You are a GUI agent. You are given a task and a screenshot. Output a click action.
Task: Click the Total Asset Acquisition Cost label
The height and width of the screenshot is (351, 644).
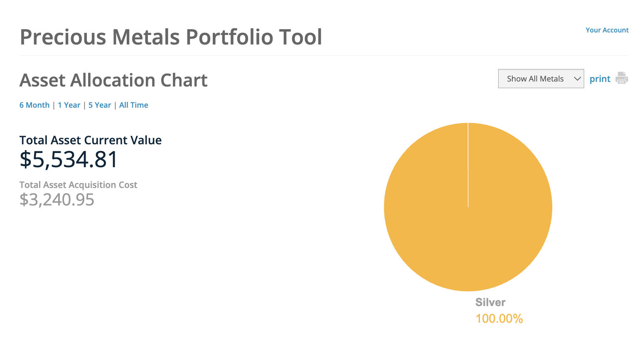click(78, 185)
